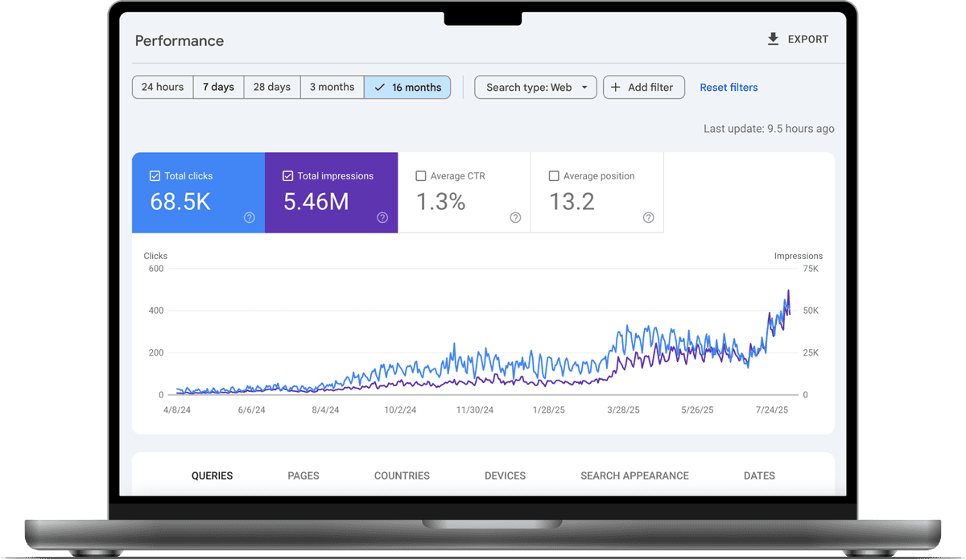Screen dimensions: 966x560
Task: Switch to the Pages tab
Action: tap(303, 476)
